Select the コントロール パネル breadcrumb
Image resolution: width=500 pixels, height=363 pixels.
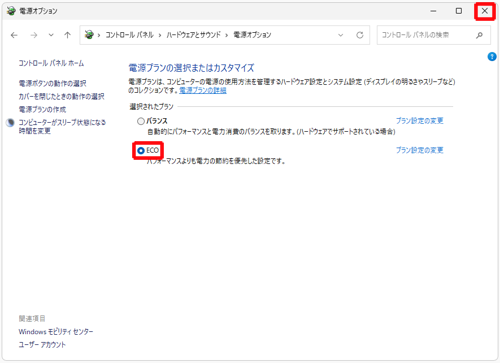[129, 35]
